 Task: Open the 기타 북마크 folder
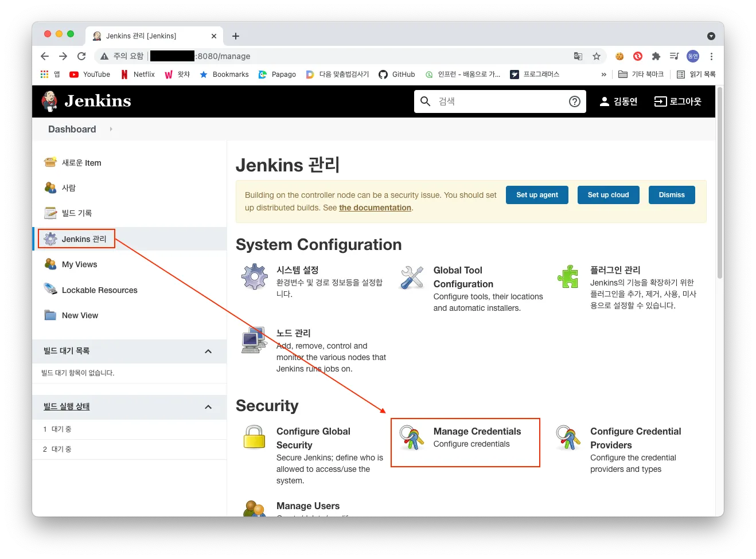pos(641,75)
